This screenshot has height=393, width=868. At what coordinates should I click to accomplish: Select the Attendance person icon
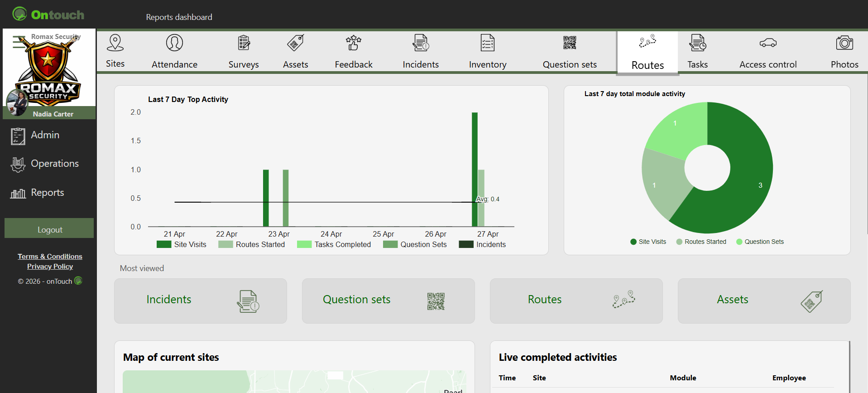coord(174,43)
